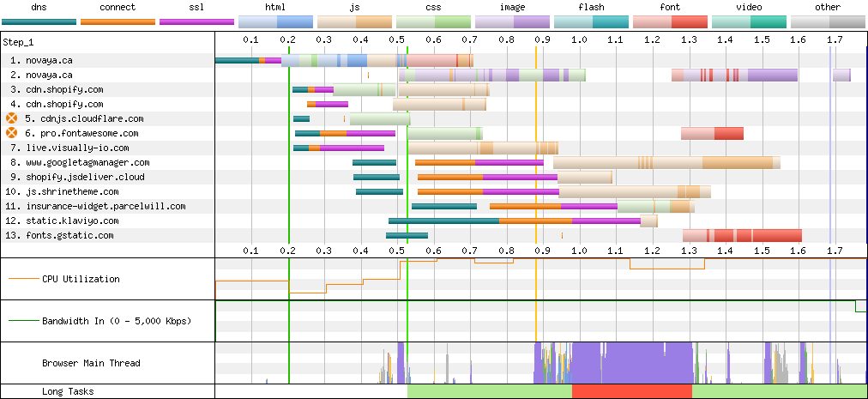The height and width of the screenshot is (399, 868).
Task: Click the other legend gray bar
Action: point(828,21)
